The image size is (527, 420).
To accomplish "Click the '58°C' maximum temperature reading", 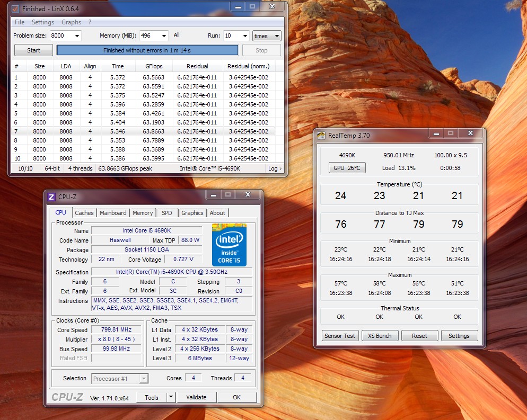I will pyautogui.click(x=380, y=283).
